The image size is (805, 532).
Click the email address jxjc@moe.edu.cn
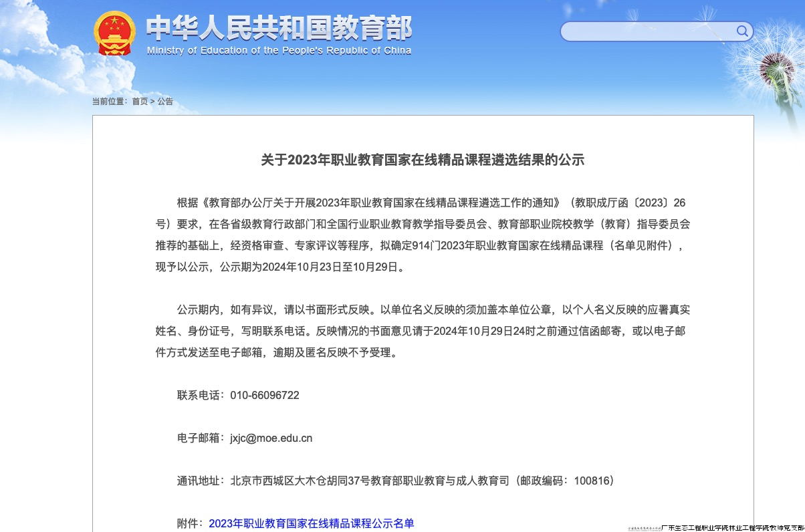pos(271,438)
